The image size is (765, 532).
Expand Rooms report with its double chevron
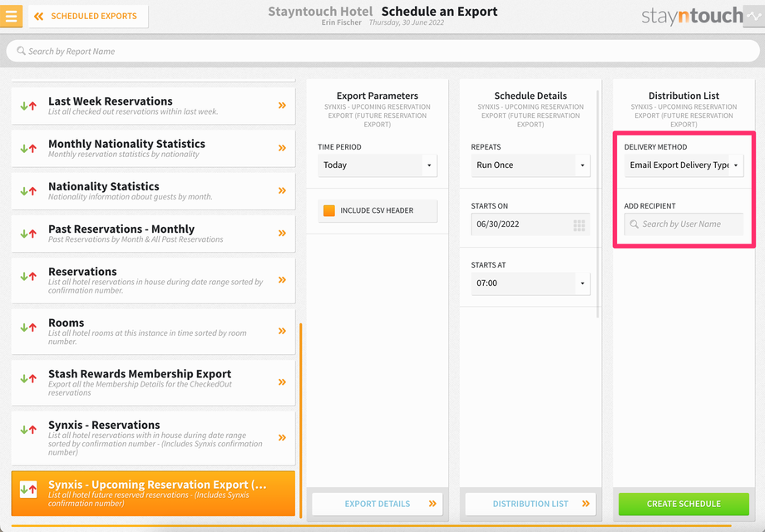click(282, 331)
